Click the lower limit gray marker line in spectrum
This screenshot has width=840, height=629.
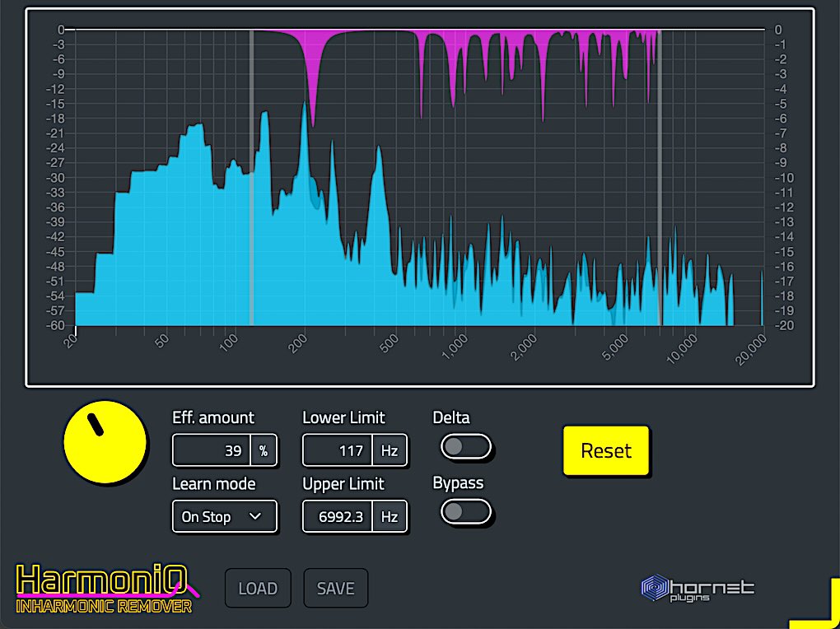click(x=251, y=178)
